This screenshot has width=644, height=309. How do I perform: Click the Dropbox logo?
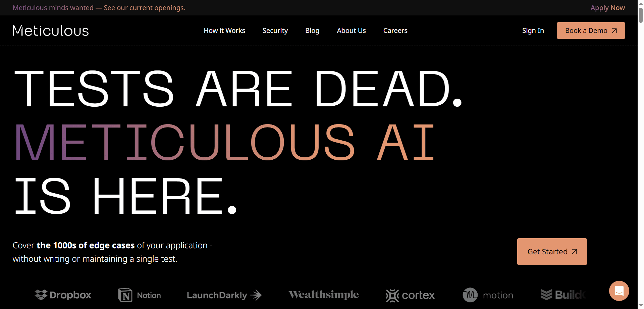(63, 295)
